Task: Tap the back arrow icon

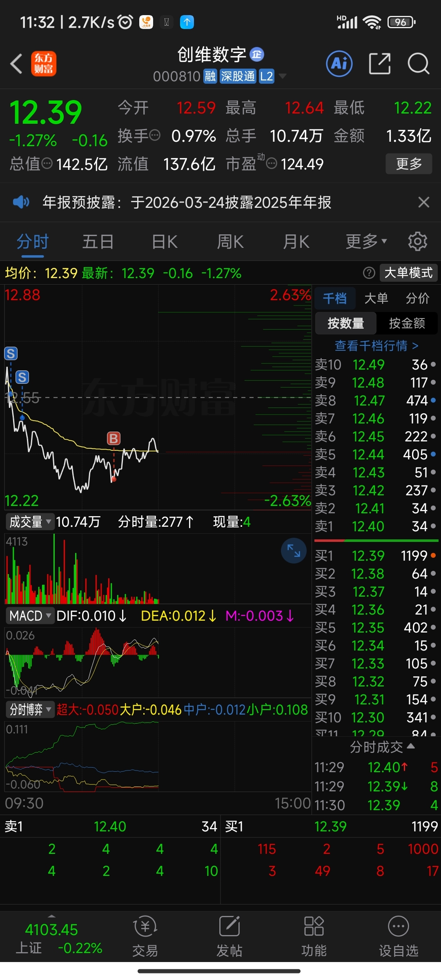Action: 16,64
